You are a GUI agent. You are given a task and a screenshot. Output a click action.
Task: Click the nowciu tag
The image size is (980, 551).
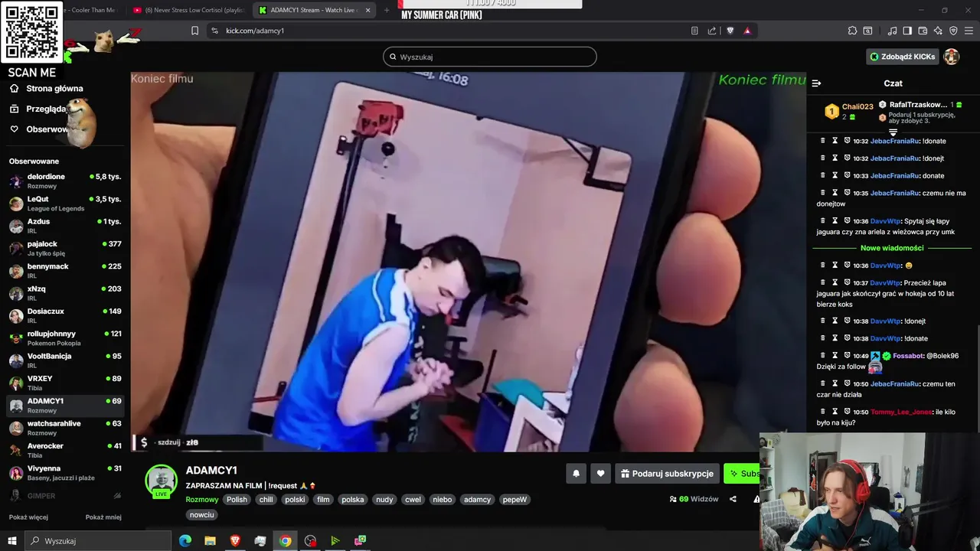pyautogui.click(x=202, y=515)
